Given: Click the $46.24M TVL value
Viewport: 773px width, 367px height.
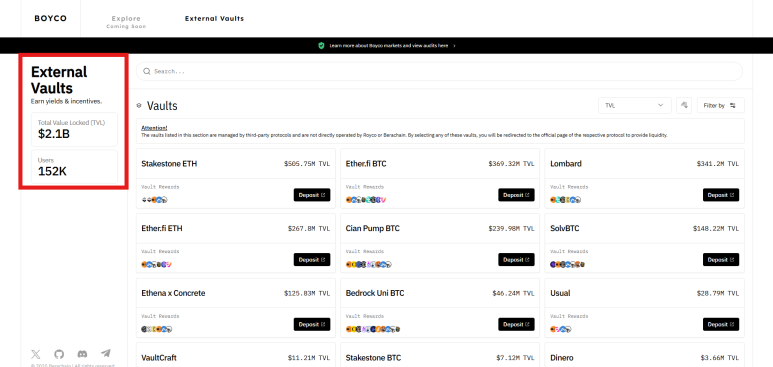Looking at the screenshot, I should coord(513,293).
